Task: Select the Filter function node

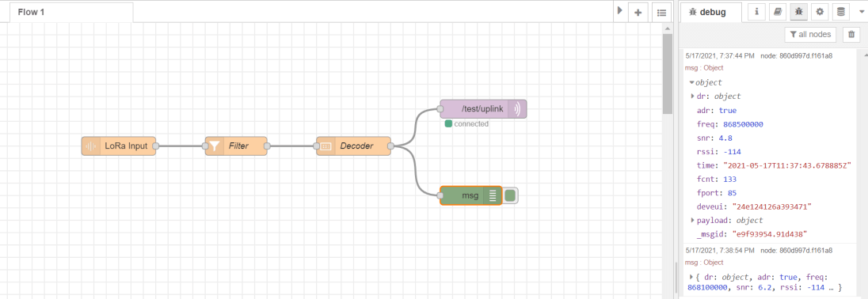Action: click(236, 146)
